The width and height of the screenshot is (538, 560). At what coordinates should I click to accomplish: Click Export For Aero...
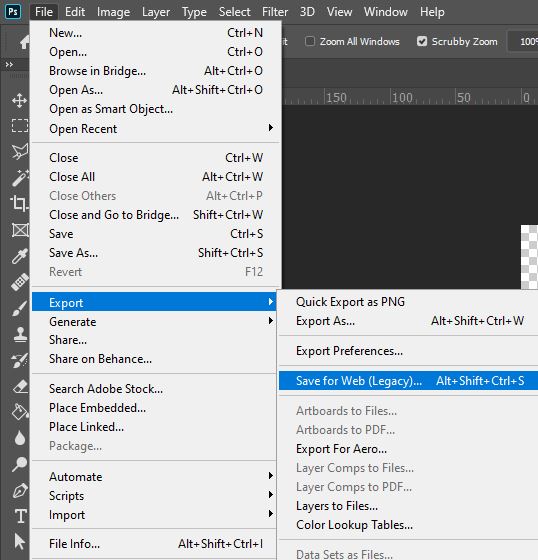[408, 449]
